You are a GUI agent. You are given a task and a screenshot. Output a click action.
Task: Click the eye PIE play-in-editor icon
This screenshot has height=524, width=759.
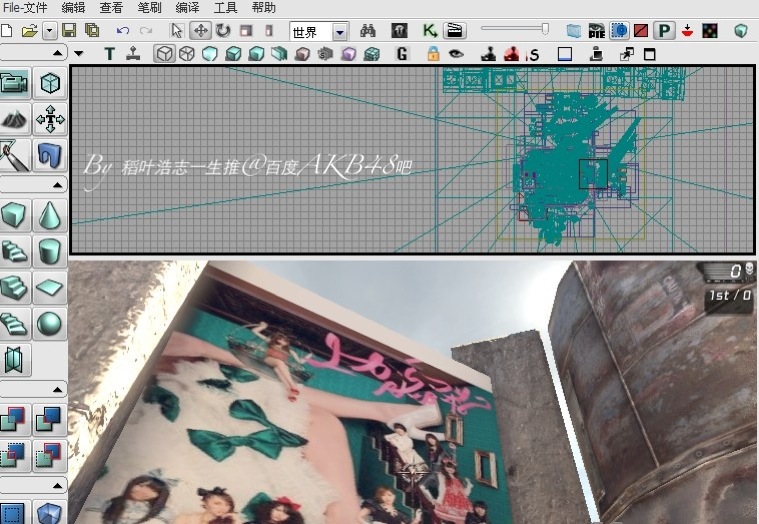pyautogui.click(x=596, y=31)
